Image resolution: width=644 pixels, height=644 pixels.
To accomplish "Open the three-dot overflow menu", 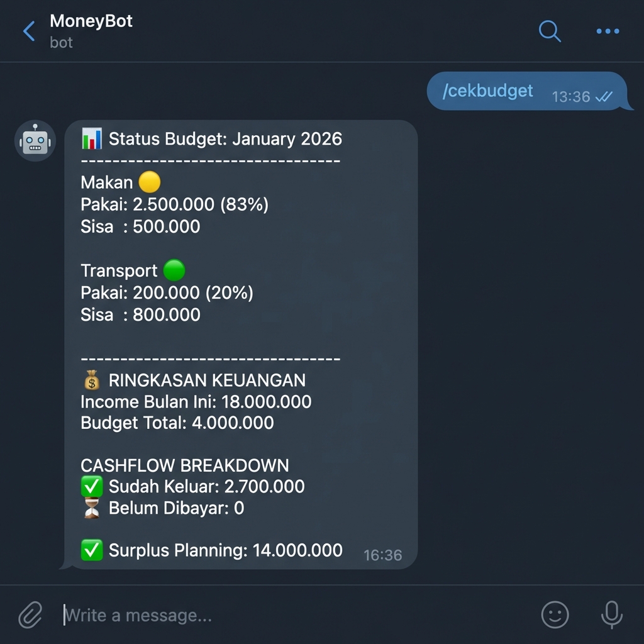I will point(607,31).
